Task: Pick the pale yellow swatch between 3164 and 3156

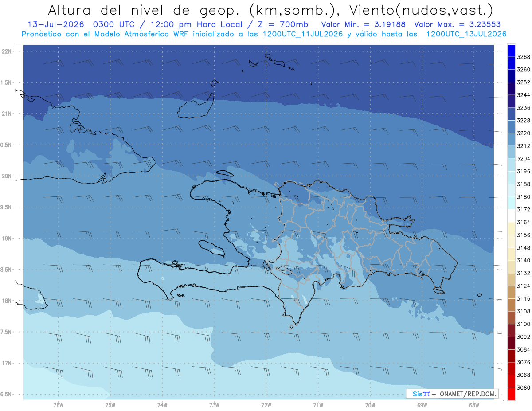Action: [x=511, y=228]
